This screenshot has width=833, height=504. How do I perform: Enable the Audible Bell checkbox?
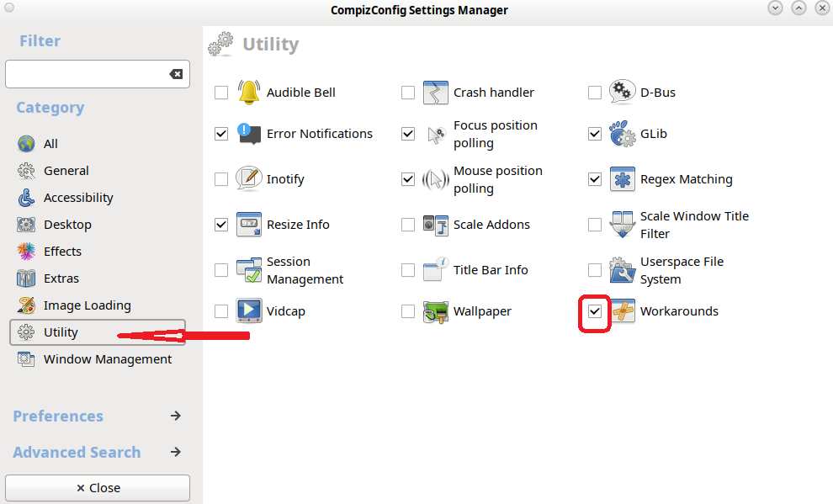click(x=221, y=93)
